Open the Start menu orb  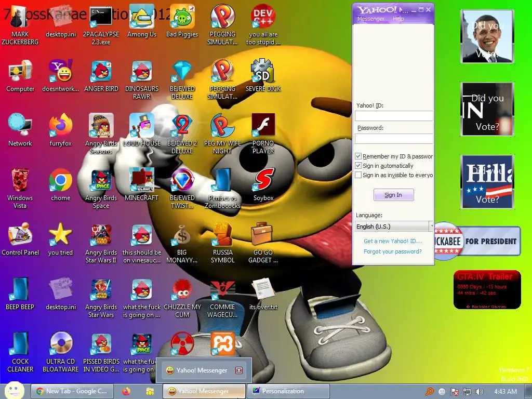pos(15,391)
